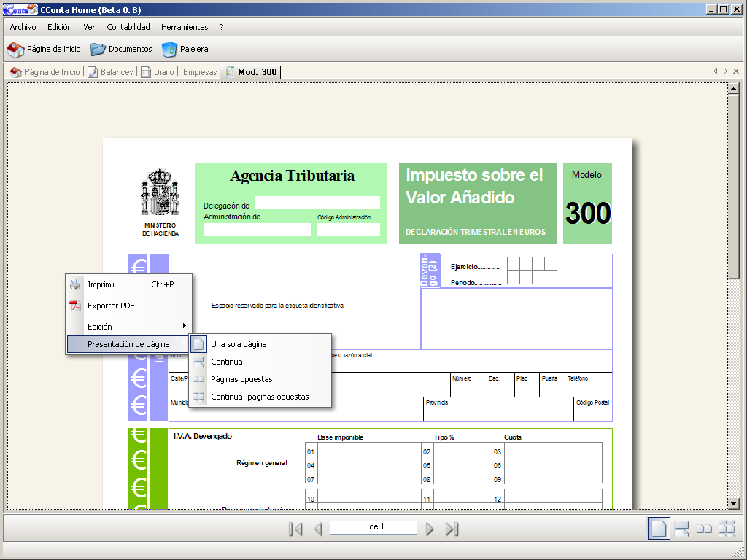Image resolution: width=747 pixels, height=560 pixels.
Task: Switch to the Página de Inicio tab
Action: pyautogui.click(x=45, y=72)
